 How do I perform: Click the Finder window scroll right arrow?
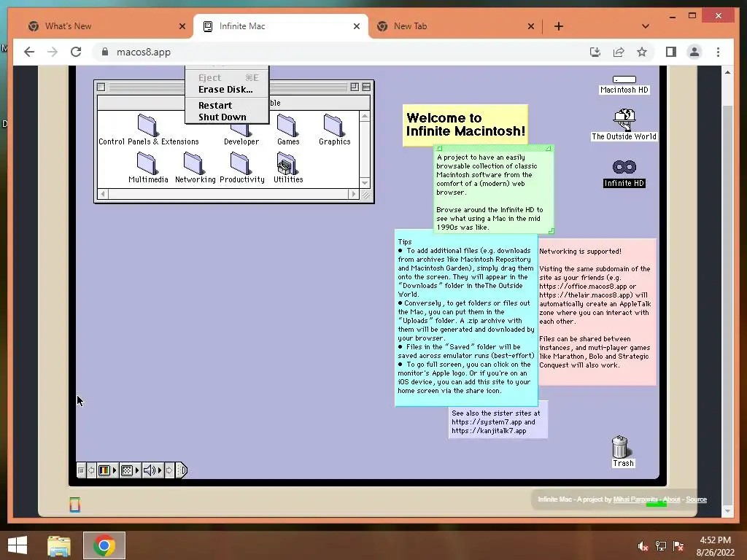[353, 194]
